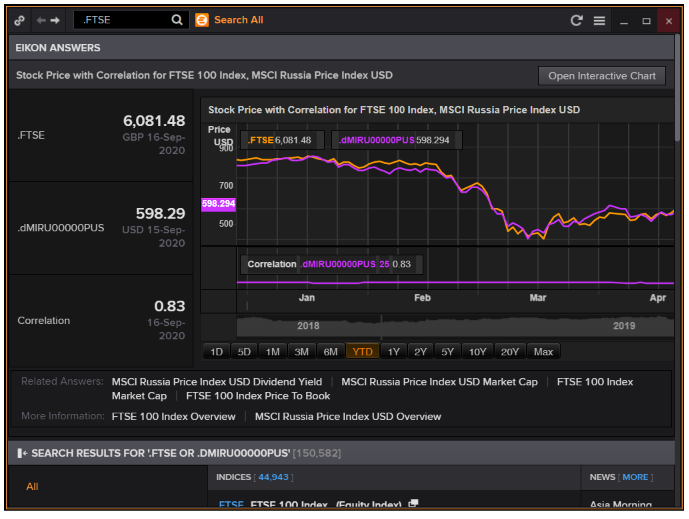Select the 6M time range
Screen dimensions: 689x519
click(330, 351)
